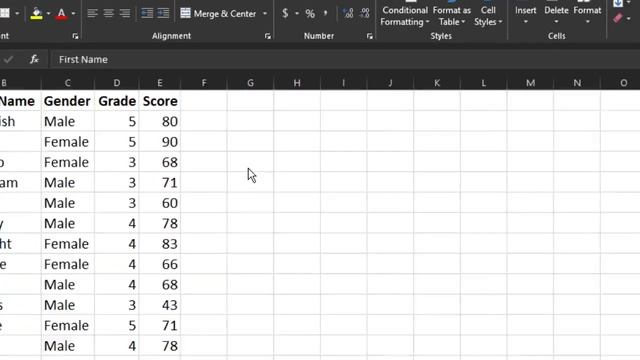
Task: Apply comma style number format
Action: click(x=326, y=13)
